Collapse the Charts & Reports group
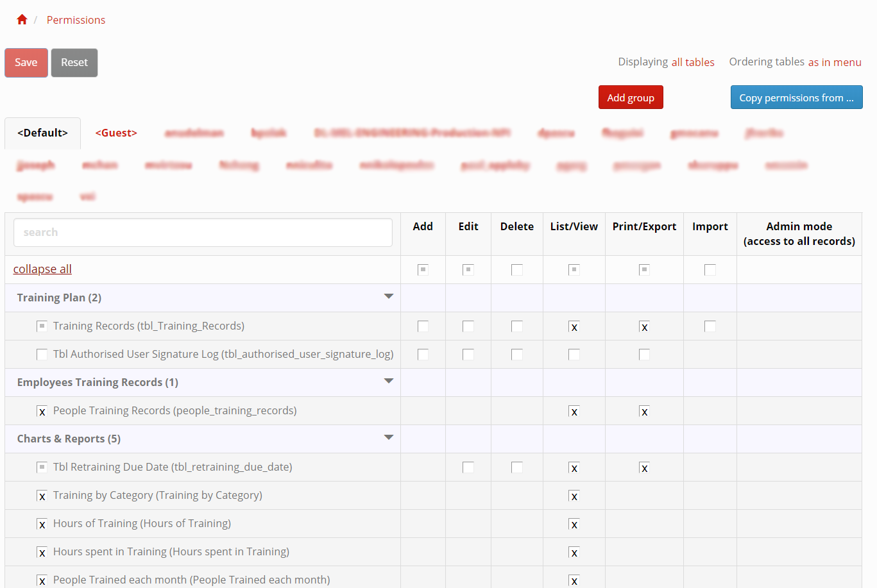 389,437
